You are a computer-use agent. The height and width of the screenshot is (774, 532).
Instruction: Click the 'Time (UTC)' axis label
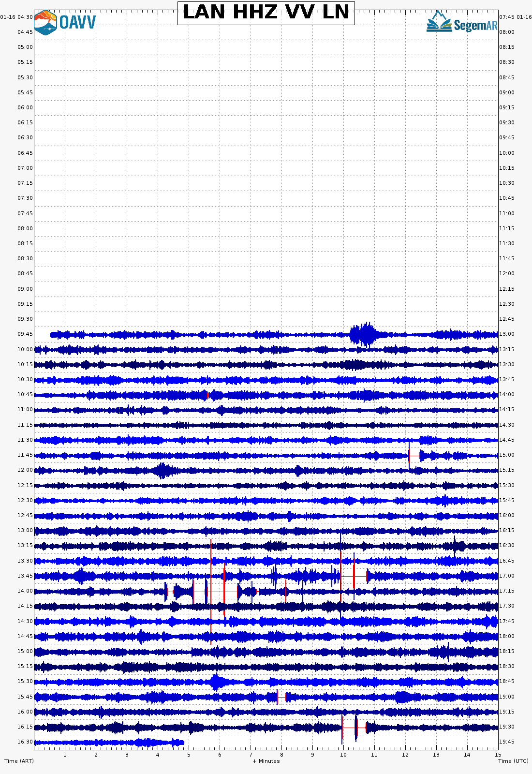[513, 761]
